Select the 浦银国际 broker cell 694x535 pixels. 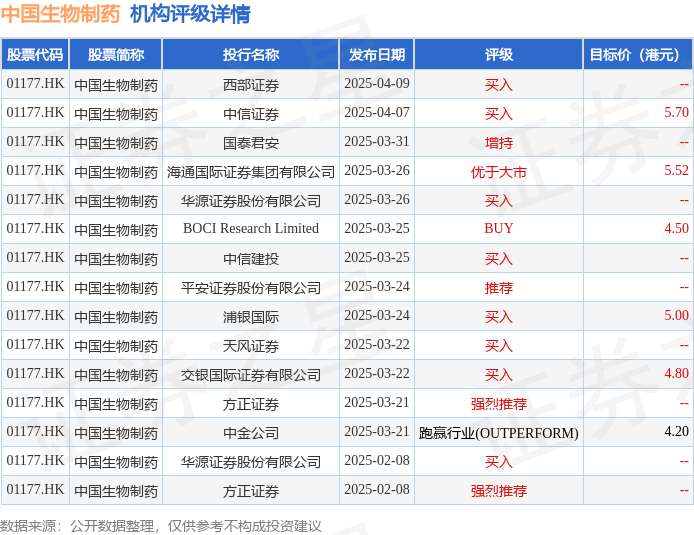[x=251, y=316]
